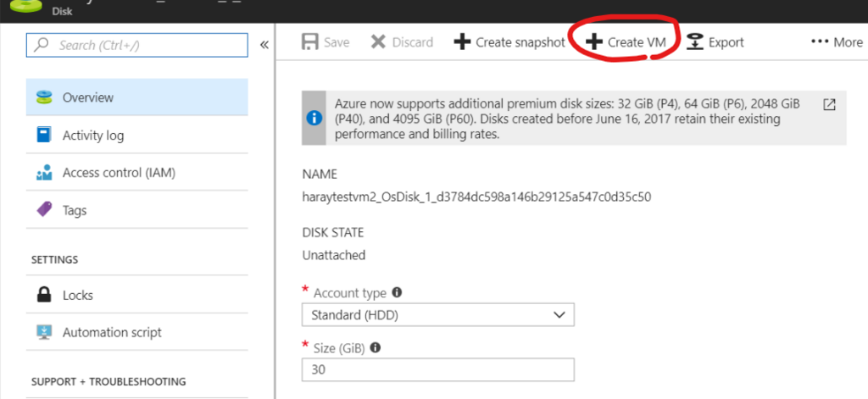Open the Account type Standard (HDD) dropdown

[x=438, y=315]
